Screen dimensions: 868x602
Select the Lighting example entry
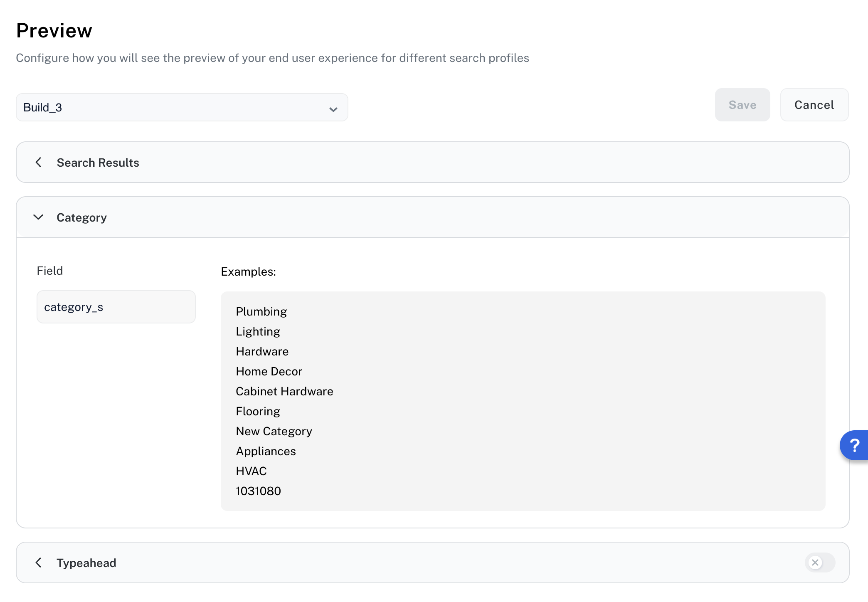(258, 331)
